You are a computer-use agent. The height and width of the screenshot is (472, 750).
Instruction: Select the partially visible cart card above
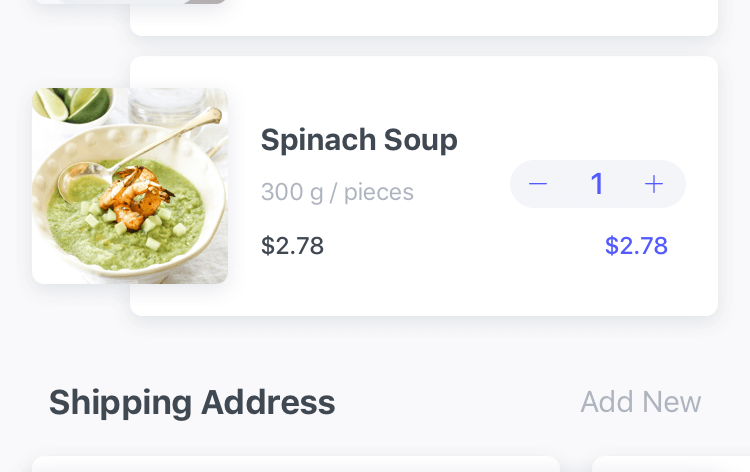click(x=424, y=17)
